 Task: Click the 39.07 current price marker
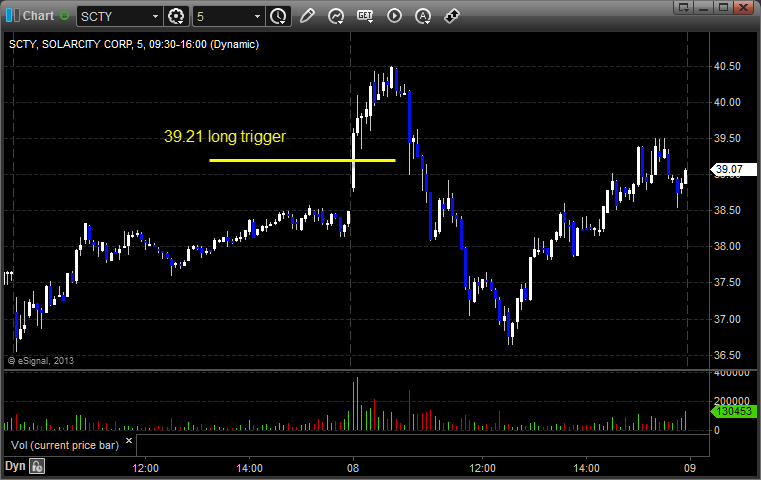pyautogui.click(x=734, y=169)
